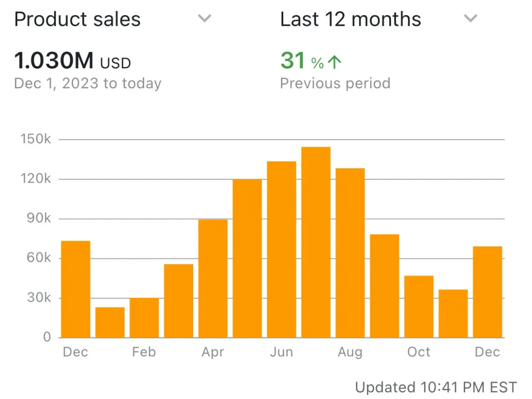Click the Updated 10:41 PM EST timestamp

click(x=437, y=387)
